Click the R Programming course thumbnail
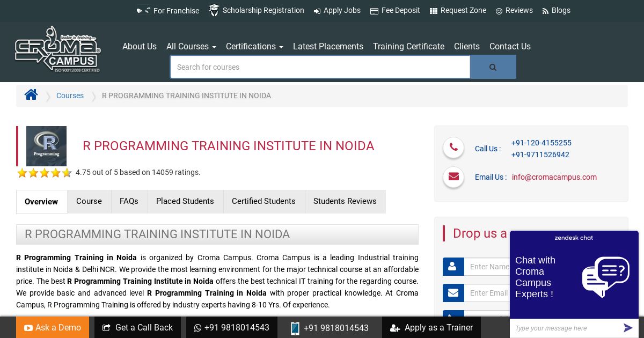Image resolution: width=644 pixels, height=338 pixels. click(x=46, y=146)
